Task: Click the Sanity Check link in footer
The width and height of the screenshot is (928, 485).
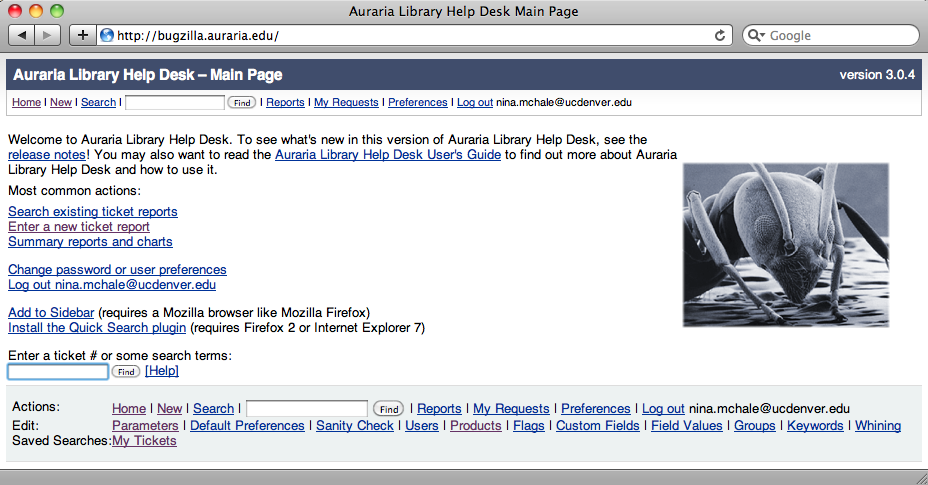Action: (x=355, y=426)
